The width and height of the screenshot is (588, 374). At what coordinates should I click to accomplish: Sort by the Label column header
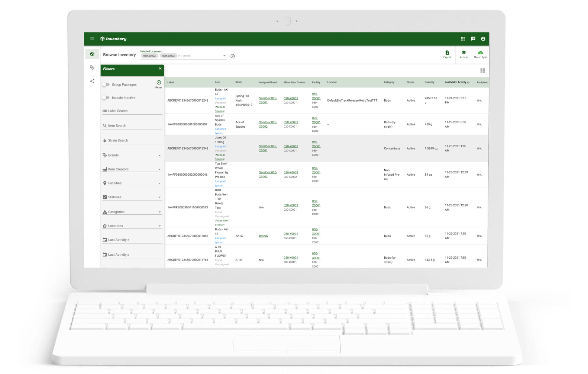coord(170,82)
